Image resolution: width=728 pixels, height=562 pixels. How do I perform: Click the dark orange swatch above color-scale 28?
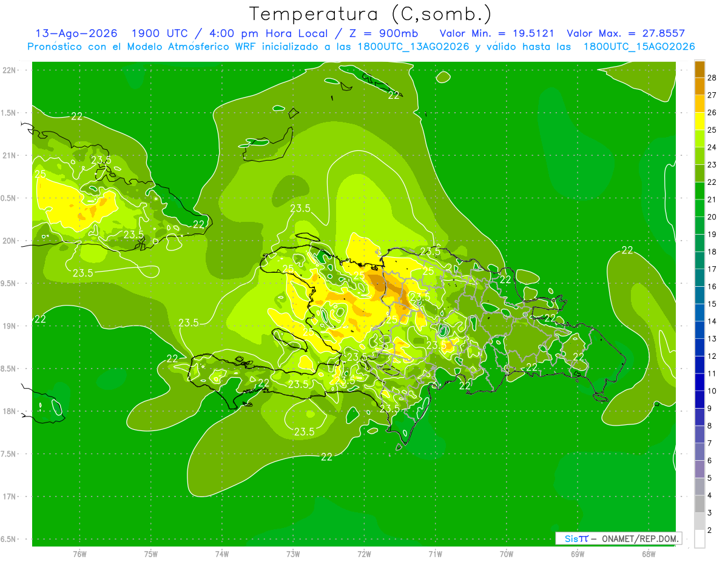click(699, 69)
